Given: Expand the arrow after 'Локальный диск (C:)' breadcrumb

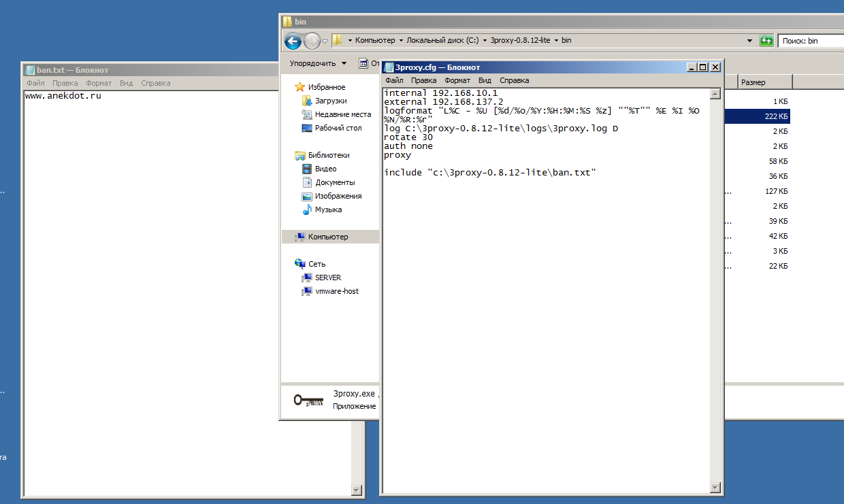Looking at the screenshot, I should click(x=485, y=41).
